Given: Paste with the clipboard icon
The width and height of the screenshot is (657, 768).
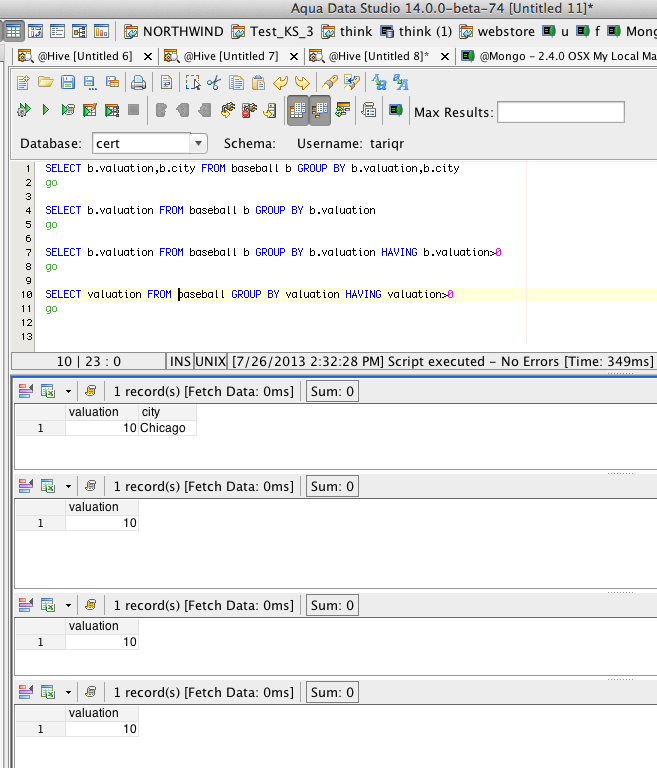Looking at the screenshot, I should [258, 83].
